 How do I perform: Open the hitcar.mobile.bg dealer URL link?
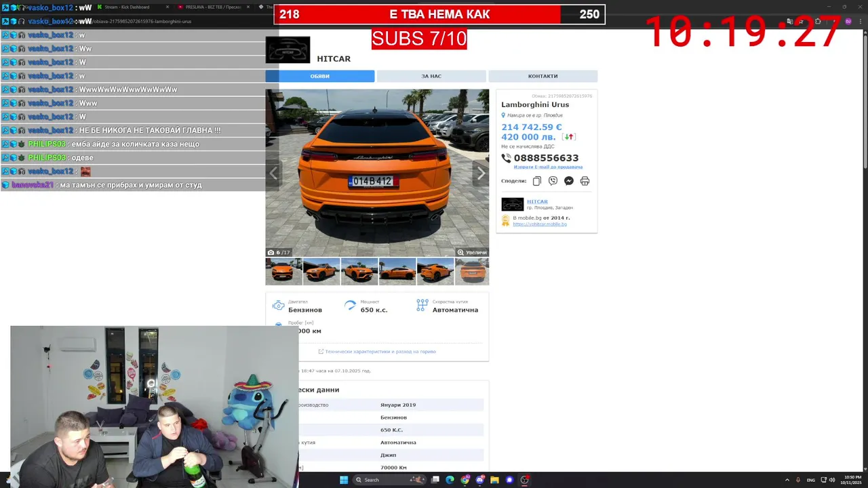(540, 224)
